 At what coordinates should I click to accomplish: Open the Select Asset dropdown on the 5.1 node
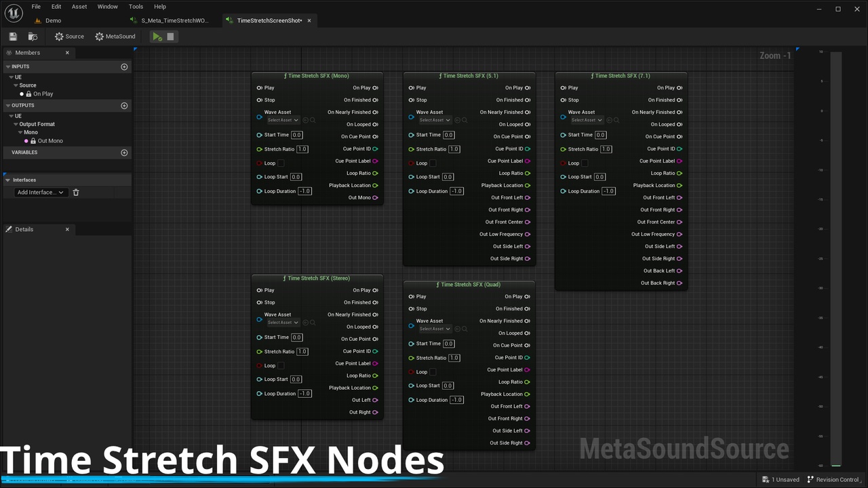(x=434, y=120)
